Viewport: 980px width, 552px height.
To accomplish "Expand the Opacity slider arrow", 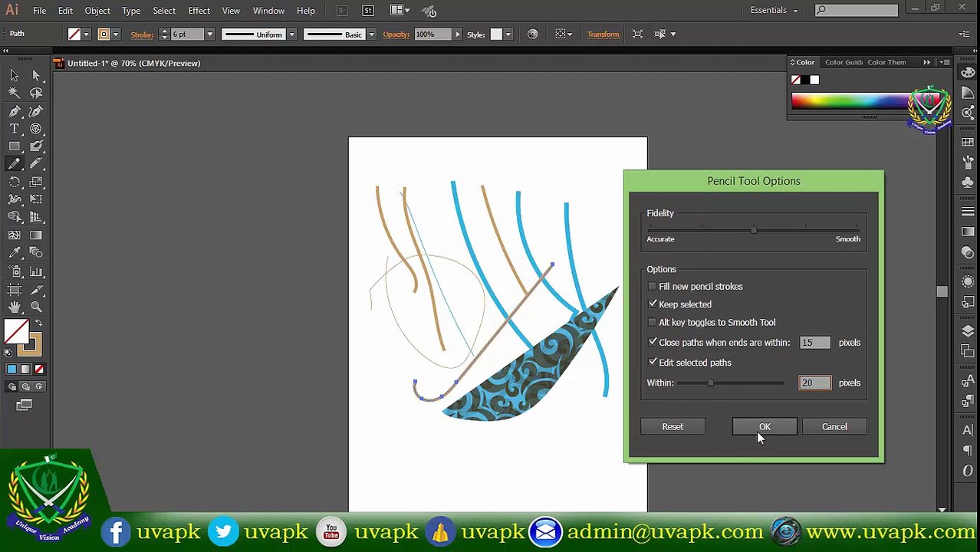I will (x=458, y=34).
